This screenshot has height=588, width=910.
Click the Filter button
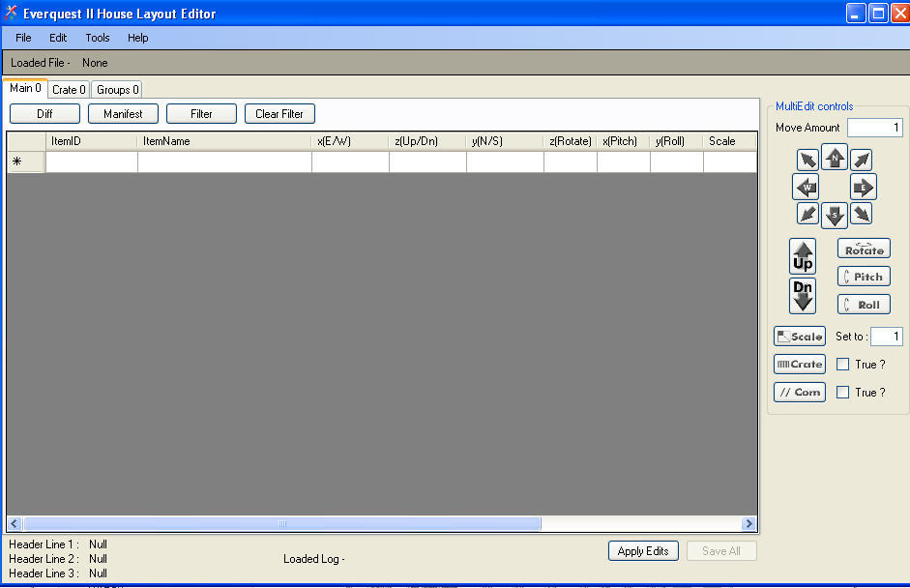(201, 114)
